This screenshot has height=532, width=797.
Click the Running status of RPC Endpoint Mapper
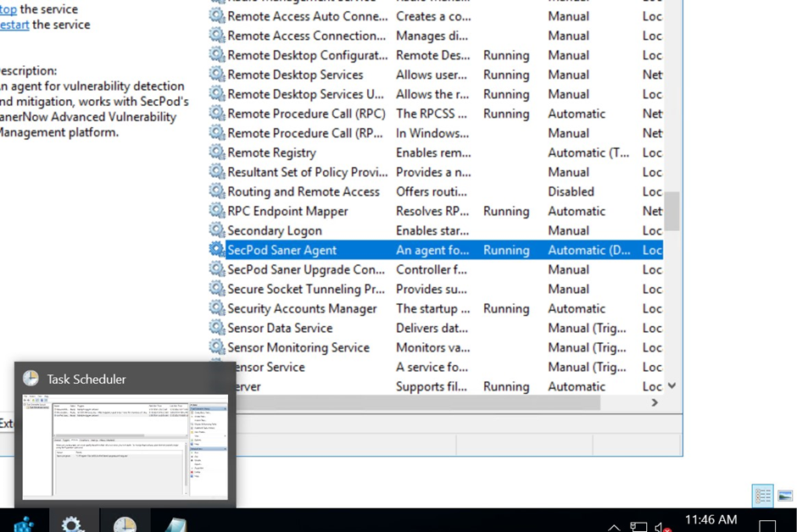coord(506,211)
